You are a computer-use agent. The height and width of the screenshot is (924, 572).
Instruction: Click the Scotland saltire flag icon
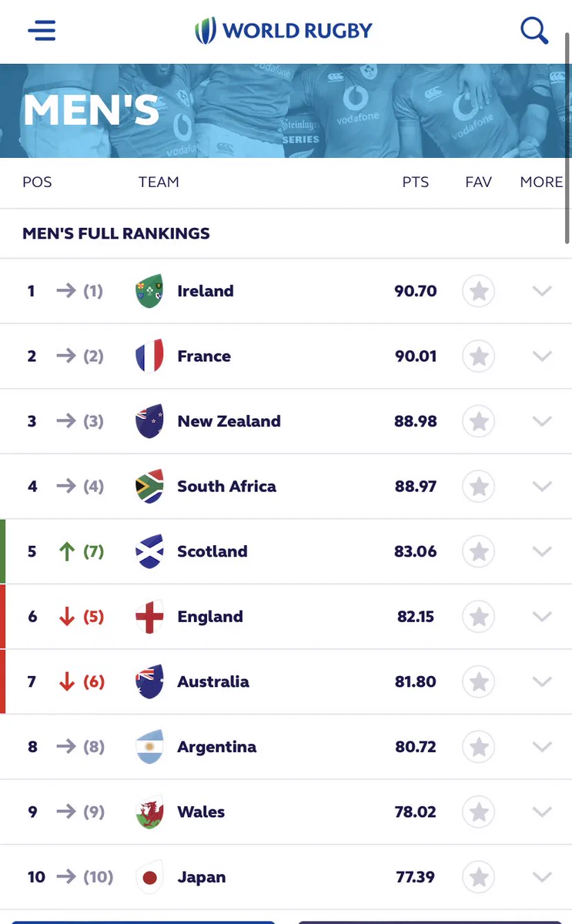point(149,551)
